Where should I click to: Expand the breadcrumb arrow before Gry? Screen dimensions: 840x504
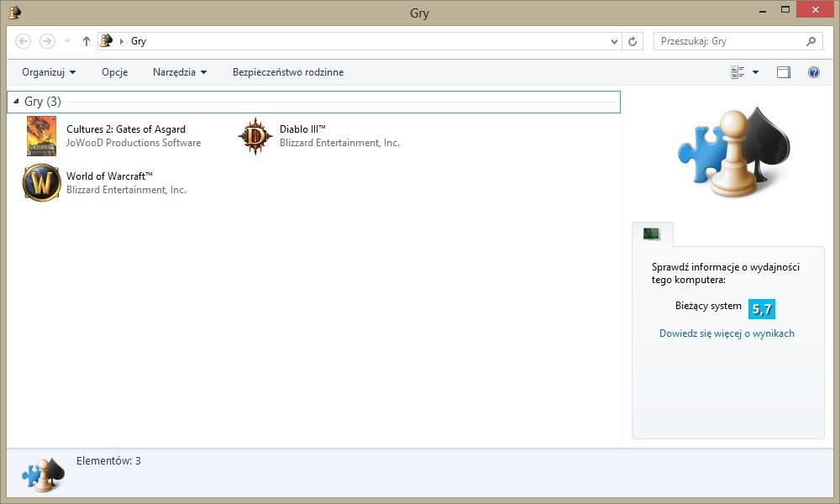[122, 41]
